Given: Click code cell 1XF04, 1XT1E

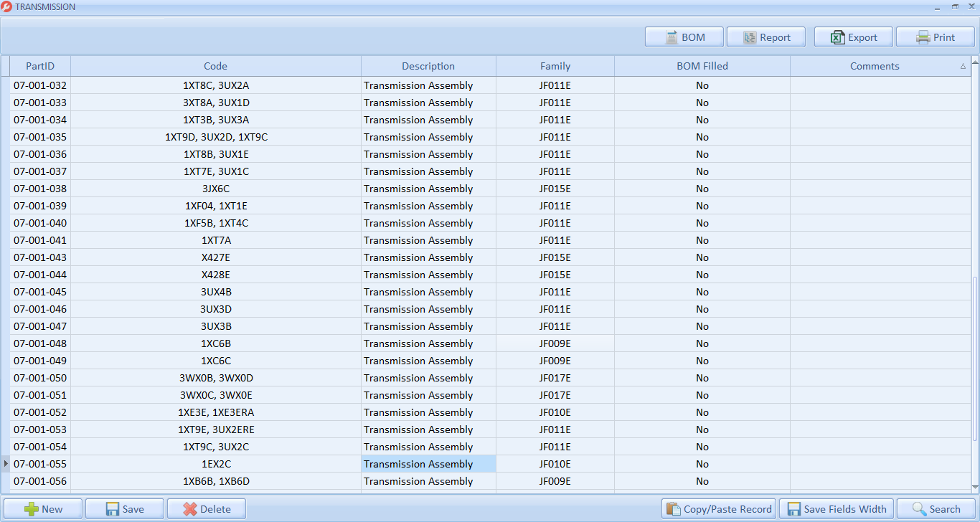Looking at the screenshot, I should pyautogui.click(x=216, y=206).
